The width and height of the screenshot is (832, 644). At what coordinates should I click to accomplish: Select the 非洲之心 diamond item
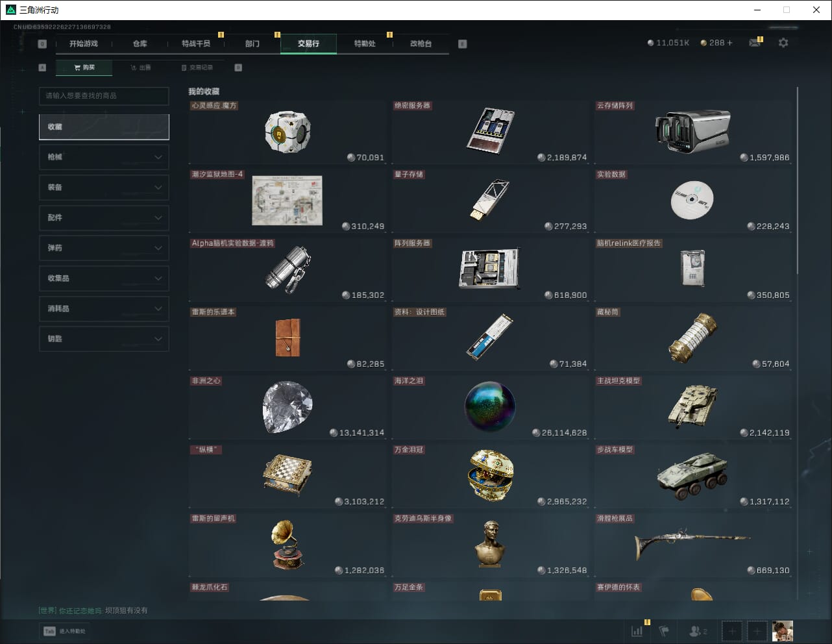pos(288,407)
